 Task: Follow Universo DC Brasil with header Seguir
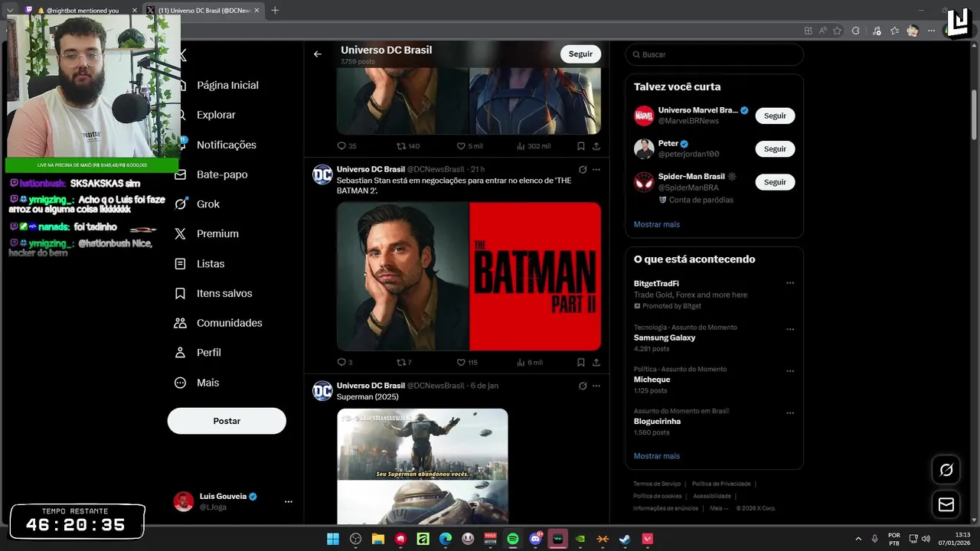pyautogui.click(x=580, y=54)
